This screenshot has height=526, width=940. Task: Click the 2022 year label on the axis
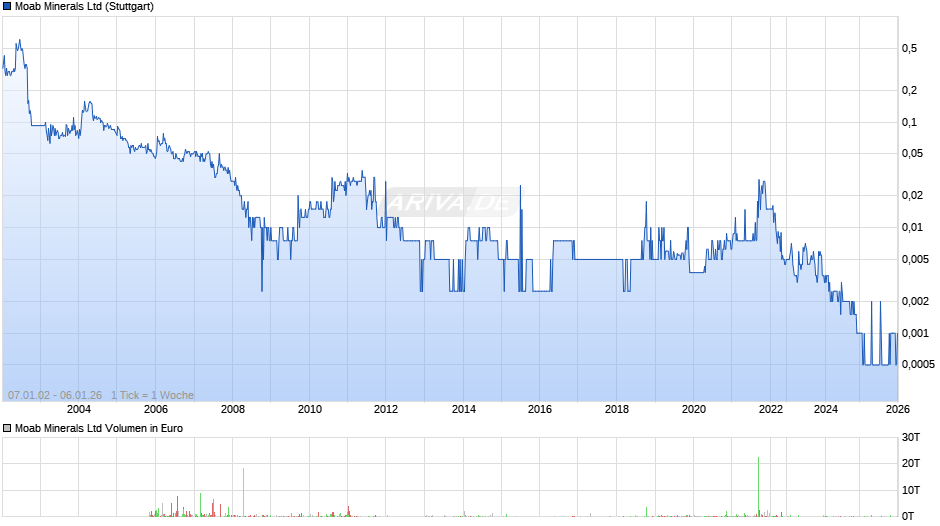(771, 409)
